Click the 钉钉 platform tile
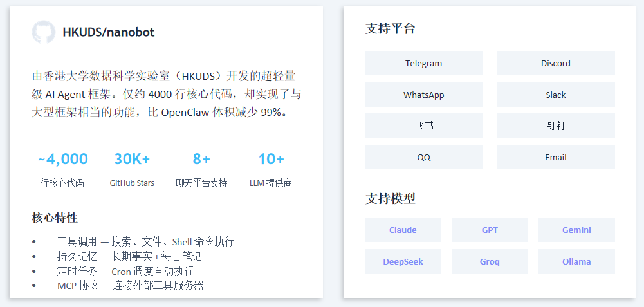The width and height of the screenshot is (644, 307). (x=556, y=126)
